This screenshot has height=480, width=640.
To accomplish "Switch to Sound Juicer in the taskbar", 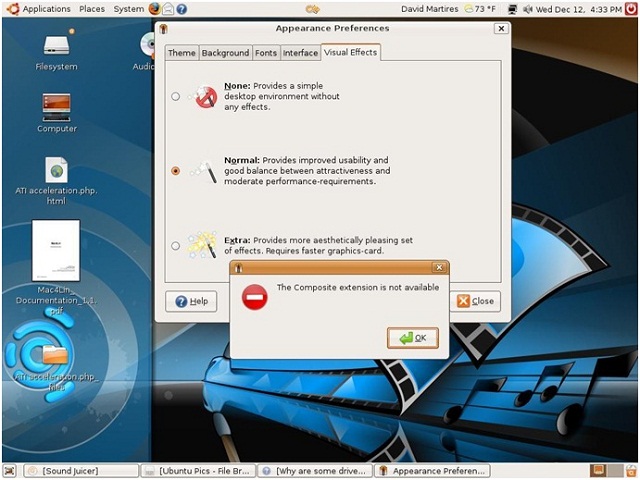I will (81, 470).
